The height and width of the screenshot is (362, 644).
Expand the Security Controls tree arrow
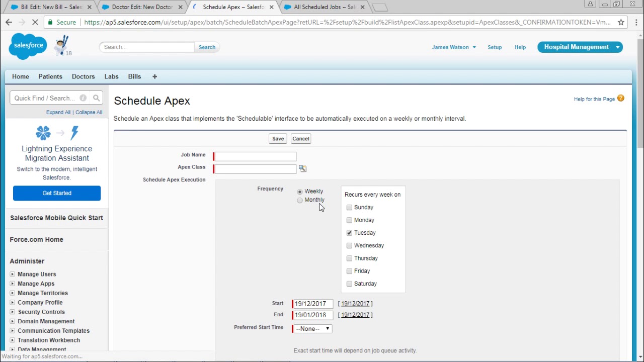coord(12,312)
